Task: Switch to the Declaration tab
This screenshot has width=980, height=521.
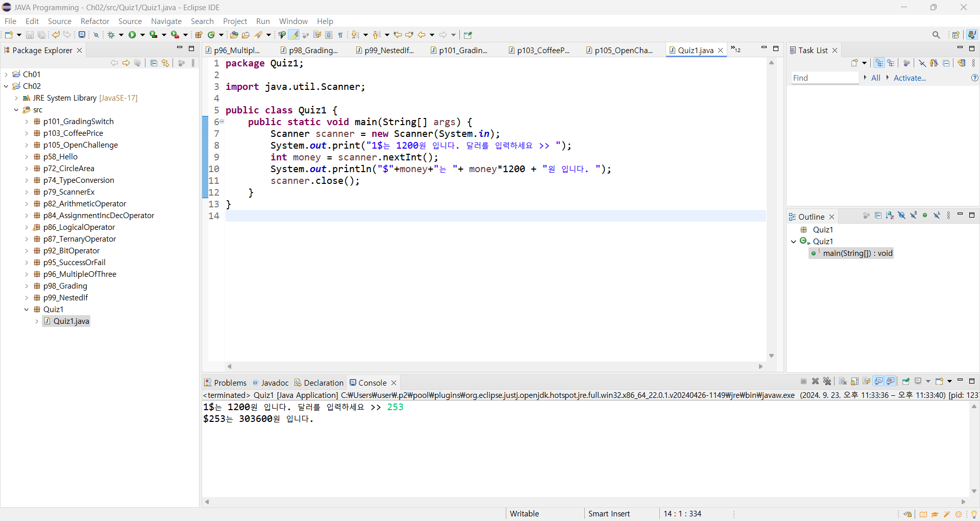Action: 319,383
